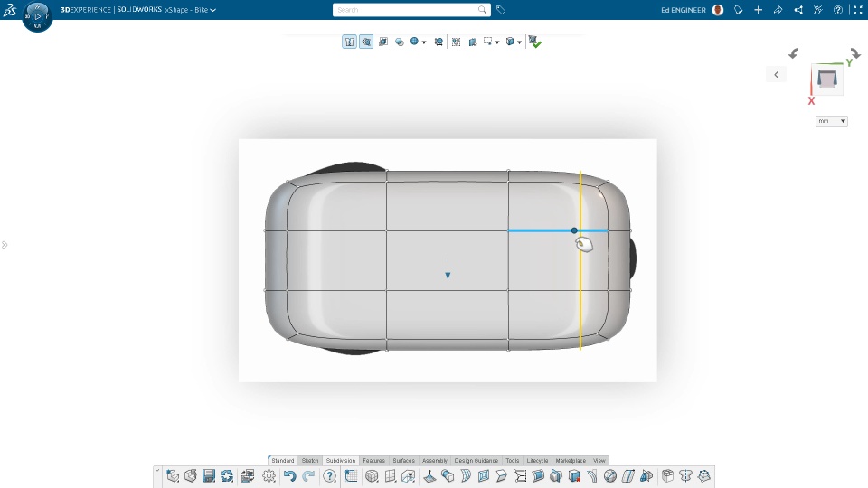Toggle fullscreen mode icon

click(x=858, y=10)
